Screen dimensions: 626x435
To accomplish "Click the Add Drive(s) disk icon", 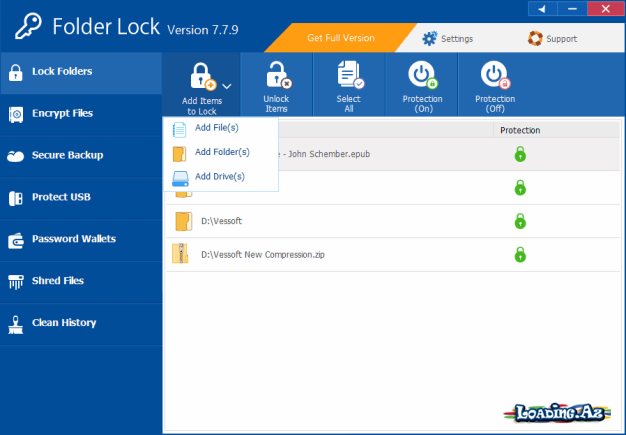I will coord(180,179).
